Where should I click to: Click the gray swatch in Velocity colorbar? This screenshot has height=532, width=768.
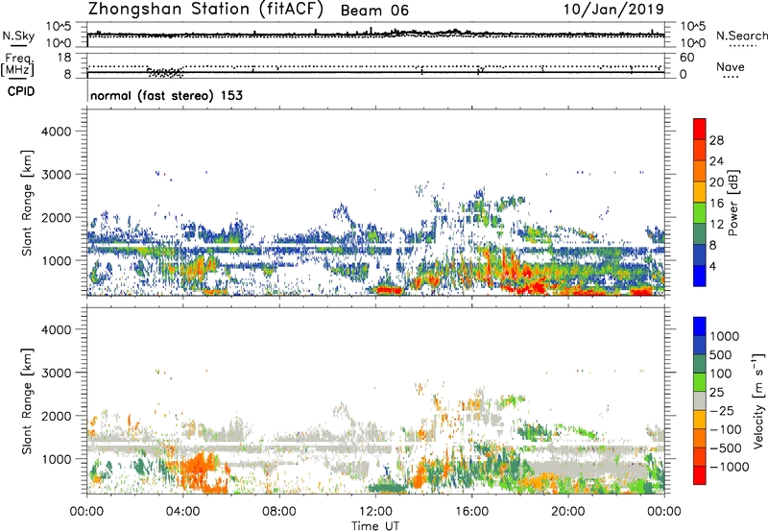point(700,400)
